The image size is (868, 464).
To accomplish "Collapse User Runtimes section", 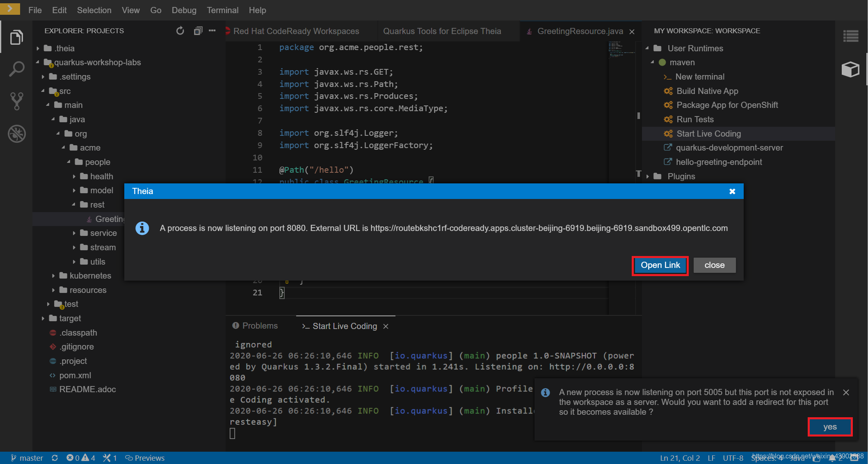I will click(x=647, y=48).
